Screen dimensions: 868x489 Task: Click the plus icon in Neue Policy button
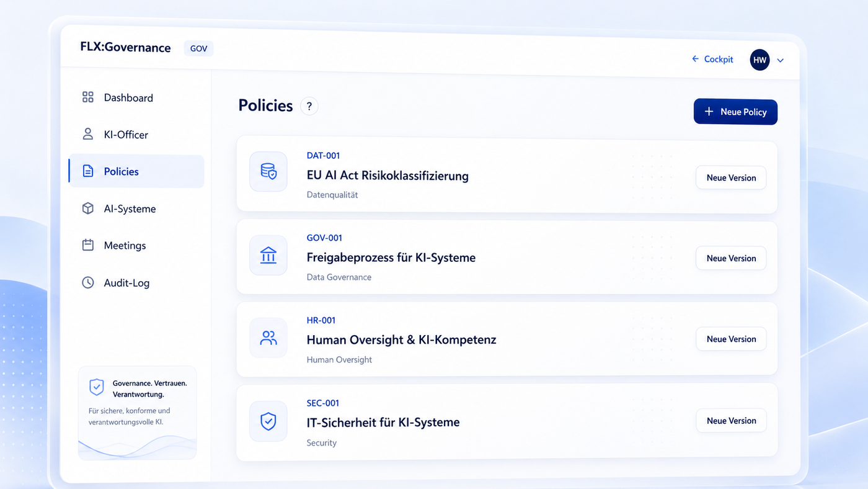[x=709, y=112]
